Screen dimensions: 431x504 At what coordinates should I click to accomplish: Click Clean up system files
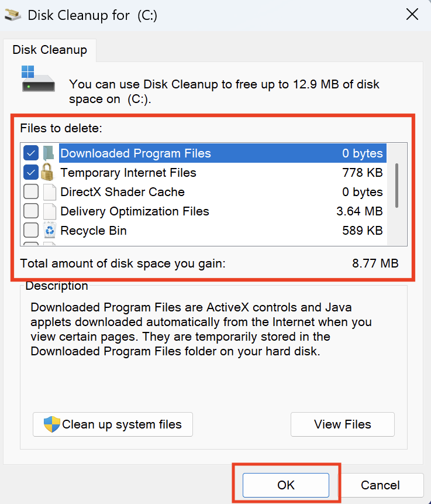tap(112, 424)
